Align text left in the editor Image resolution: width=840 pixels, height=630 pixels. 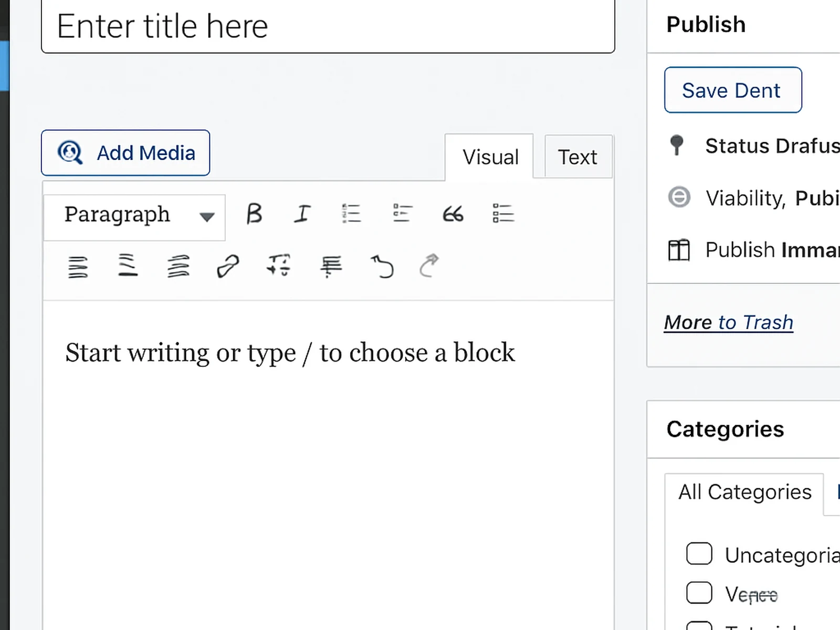78,267
